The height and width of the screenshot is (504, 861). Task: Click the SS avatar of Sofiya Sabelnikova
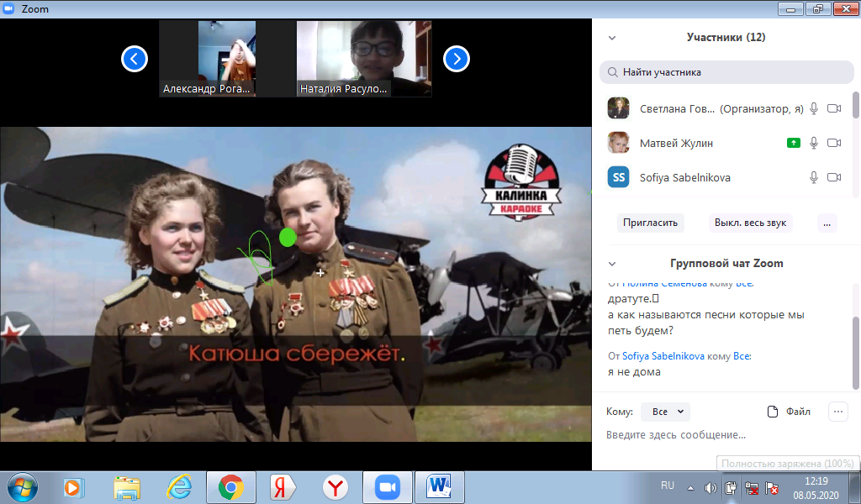tap(618, 177)
